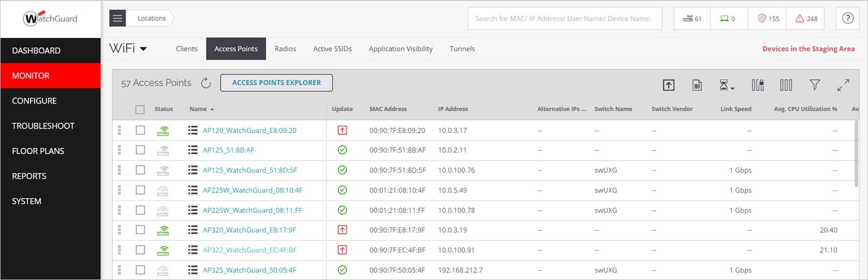
Task: Click the upload firmware toolbar icon
Action: coord(668,85)
